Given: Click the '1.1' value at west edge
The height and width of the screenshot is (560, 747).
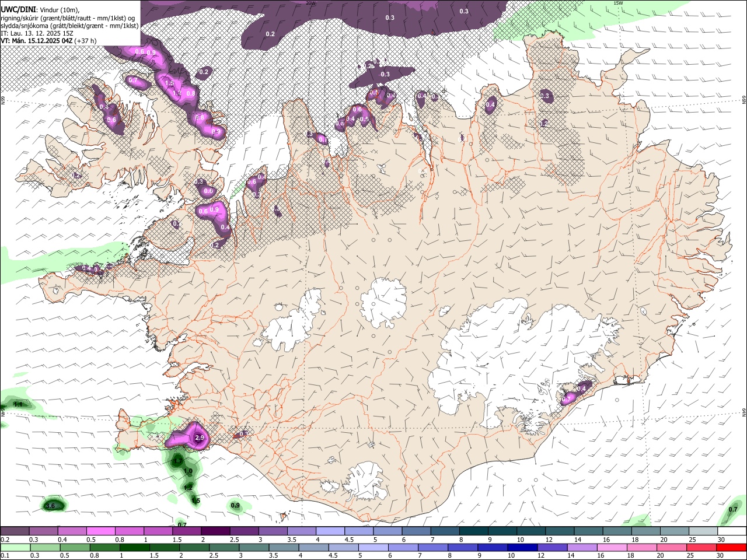Looking at the screenshot, I should (x=18, y=404).
